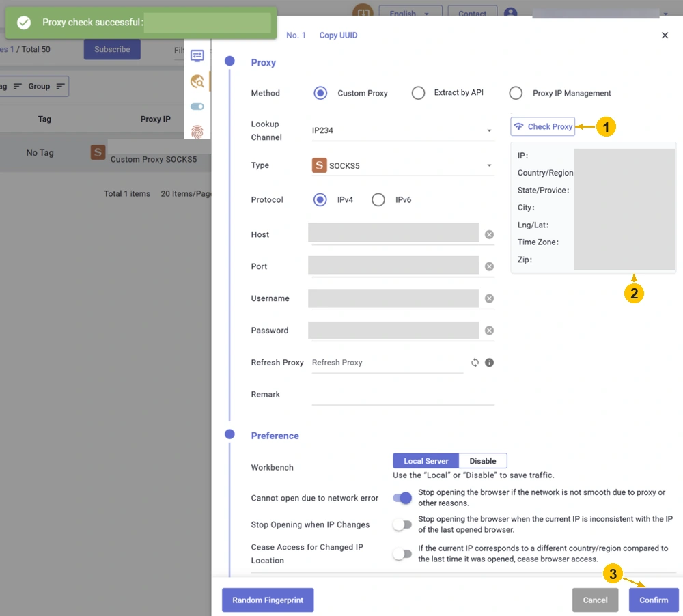
Task: Open the account menu arrow
Action: click(665, 14)
